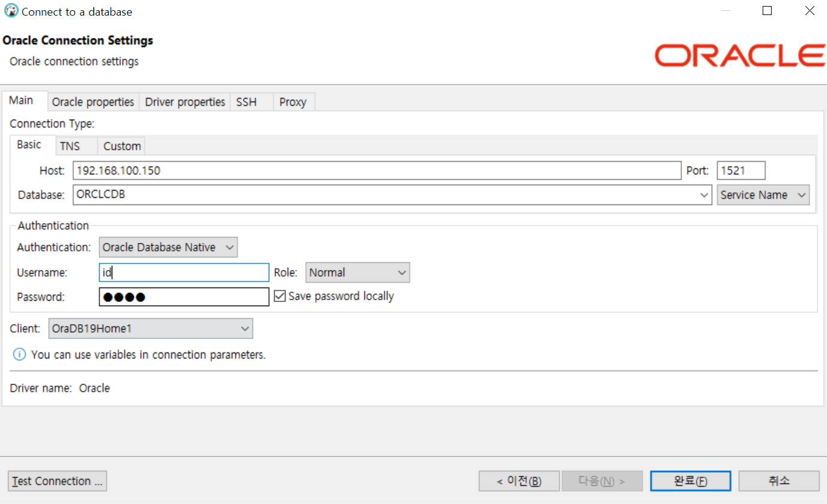Select the Custom connection type tab
Screen dimensions: 827x504
[x=122, y=146]
